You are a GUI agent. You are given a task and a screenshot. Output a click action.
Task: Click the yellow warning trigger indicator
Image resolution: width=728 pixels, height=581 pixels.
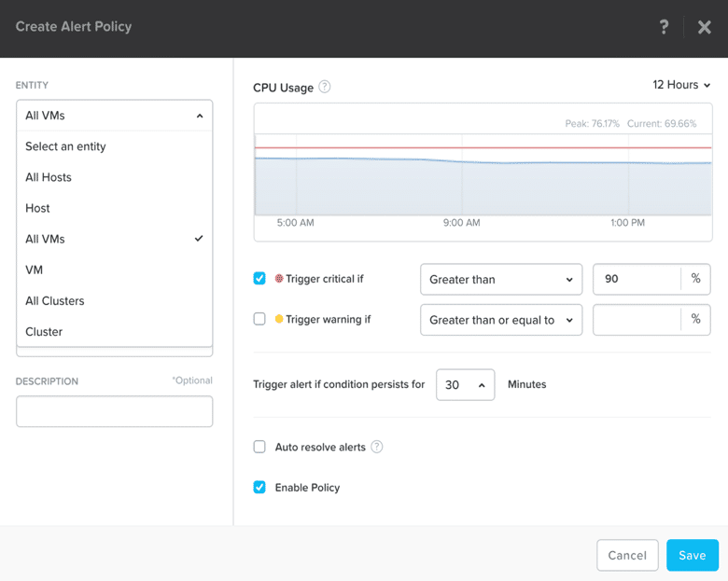point(279,319)
